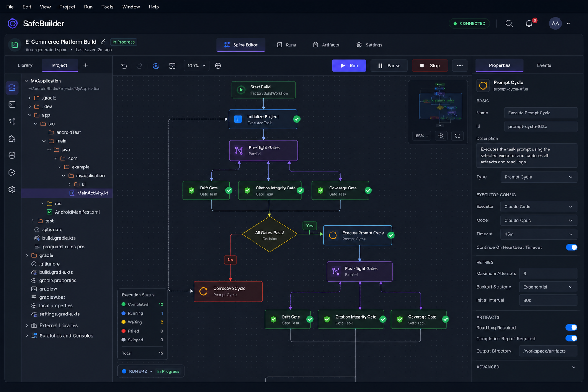Image resolution: width=588 pixels, height=392 pixels.
Task: Select the All Gates Pass? decision node
Action: coord(269,235)
